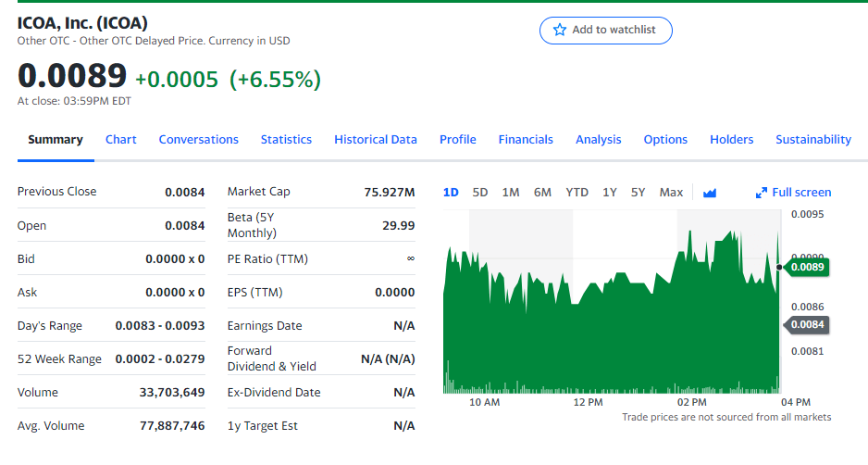868x465 pixels.
Task: Switch to the Chart tab
Action: pos(120,140)
